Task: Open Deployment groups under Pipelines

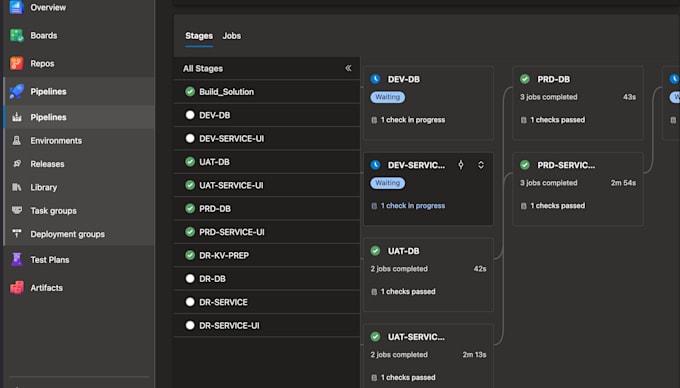Action: (67, 234)
